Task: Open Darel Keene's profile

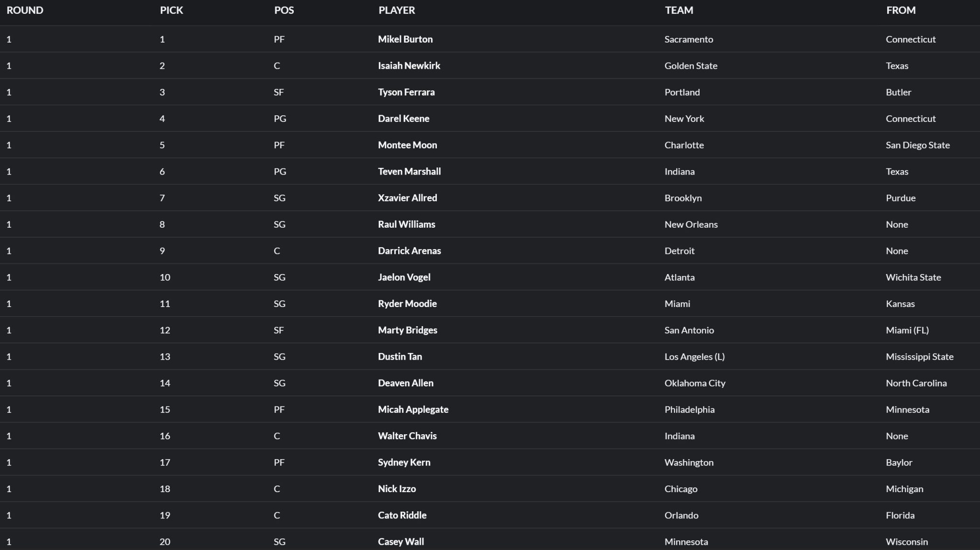Action: [x=403, y=119]
